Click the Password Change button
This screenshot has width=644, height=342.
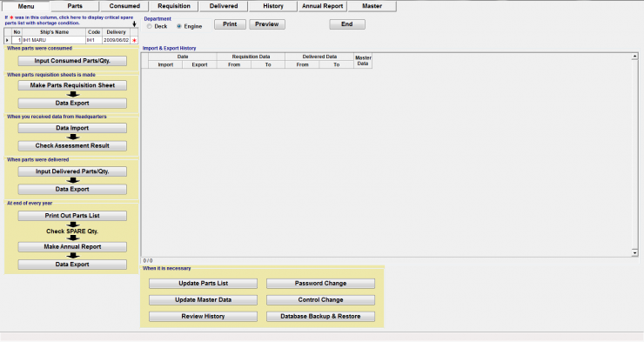coord(320,284)
